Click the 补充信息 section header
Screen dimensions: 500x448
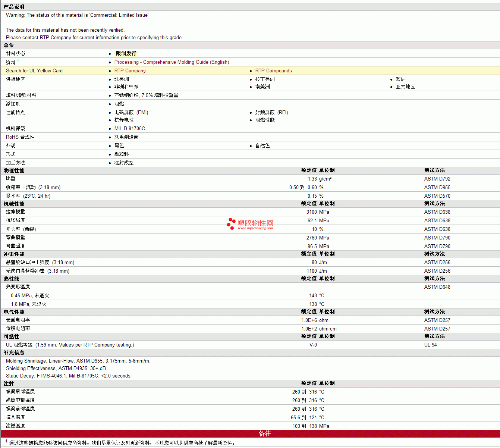(x=14, y=353)
